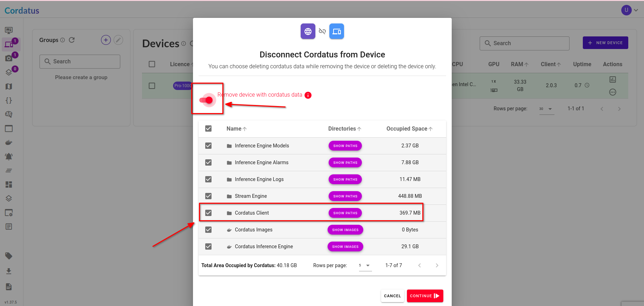
Task: Click the broken link icon in dialog header
Action: pos(322,32)
